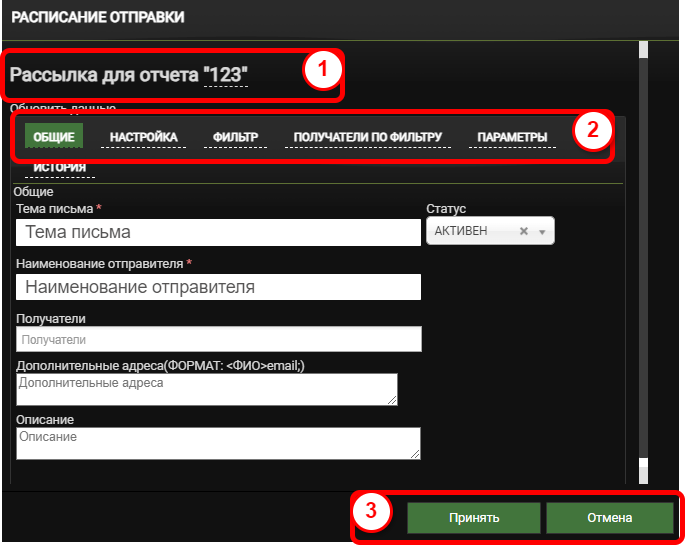Click the Описание text area
Viewport: 685px width, 545px height.
point(217,443)
